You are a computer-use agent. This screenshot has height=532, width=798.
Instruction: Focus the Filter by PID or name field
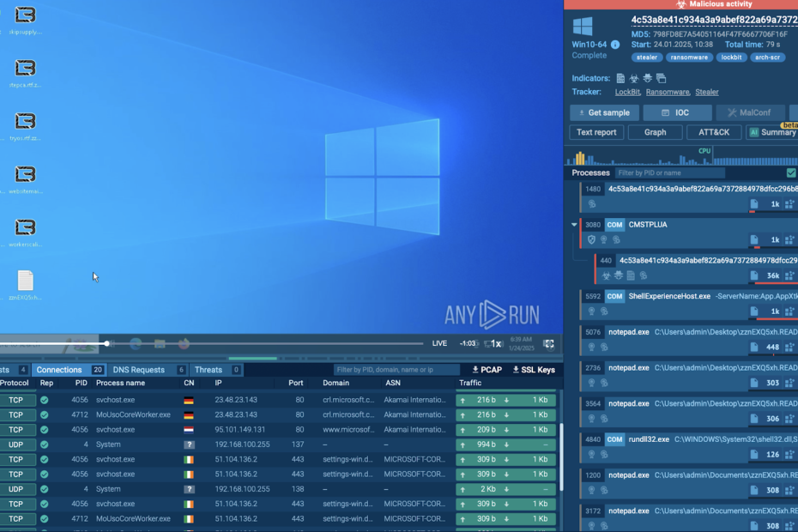click(669, 172)
